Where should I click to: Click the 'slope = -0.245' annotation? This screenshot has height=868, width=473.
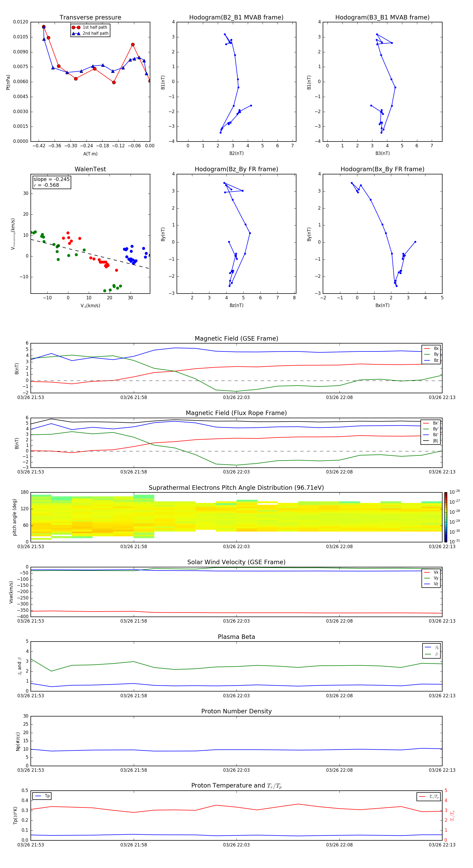[52, 179]
